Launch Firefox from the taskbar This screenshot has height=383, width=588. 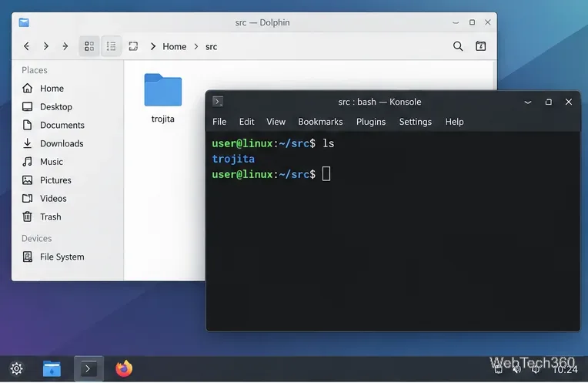pos(124,368)
